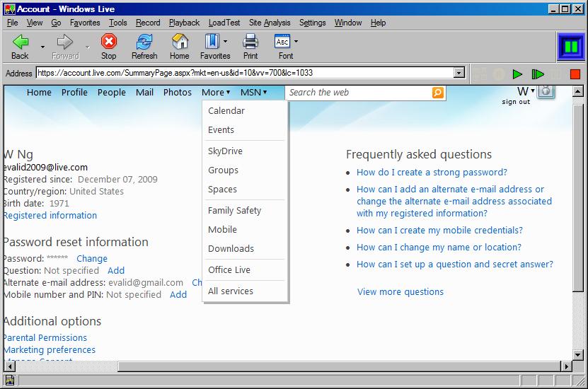Open the Record menu
The width and height of the screenshot is (588, 389).
tap(148, 23)
